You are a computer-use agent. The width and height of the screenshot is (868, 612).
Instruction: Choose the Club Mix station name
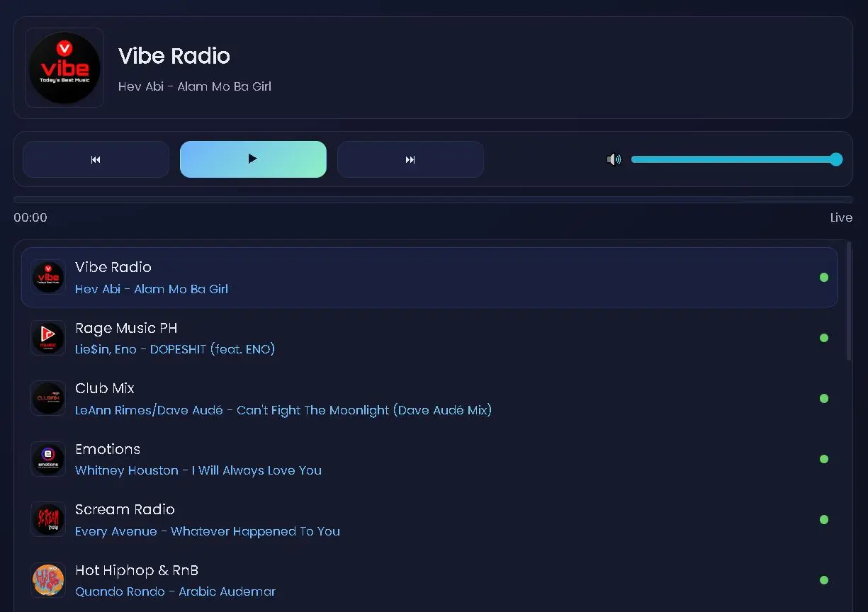coord(105,388)
